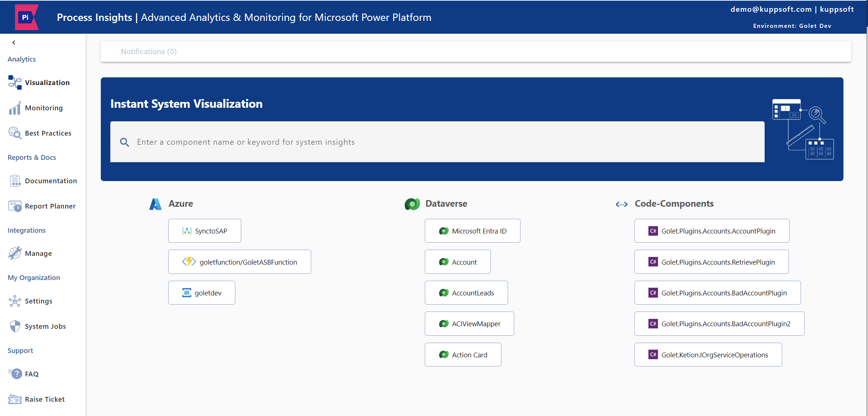Click the goletdev service bus icon

click(x=187, y=293)
